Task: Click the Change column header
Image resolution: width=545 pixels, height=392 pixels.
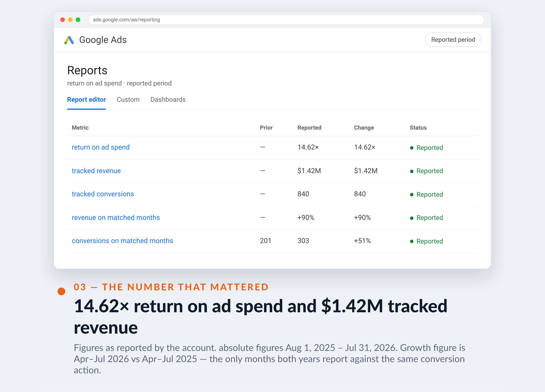Action: click(364, 128)
